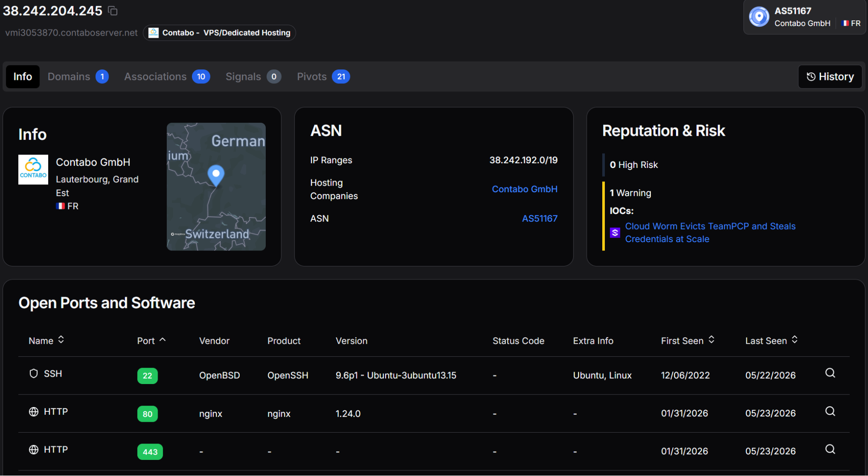Image resolution: width=868 pixels, height=476 pixels.
Task: Open the Pivots tab
Action: point(323,77)
